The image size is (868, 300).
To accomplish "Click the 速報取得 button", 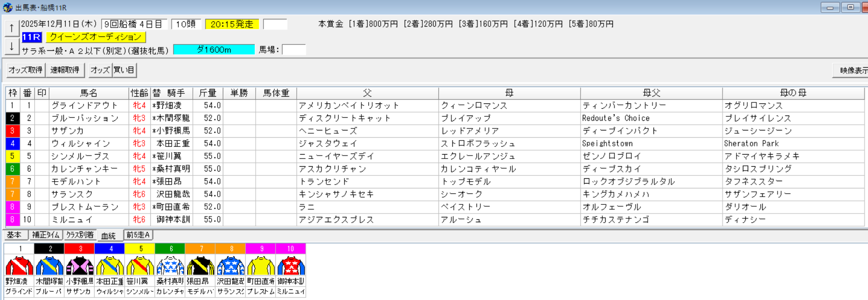I will (65, 70).
